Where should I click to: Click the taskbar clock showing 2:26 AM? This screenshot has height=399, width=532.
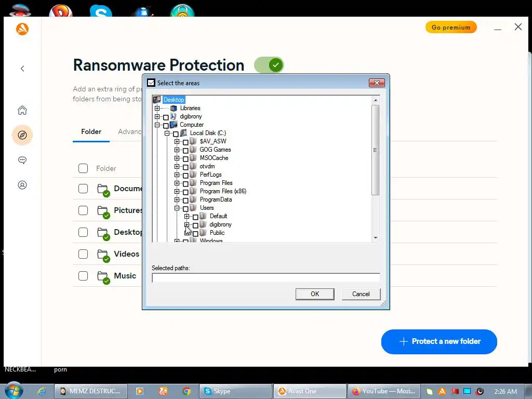pos(506,392)
